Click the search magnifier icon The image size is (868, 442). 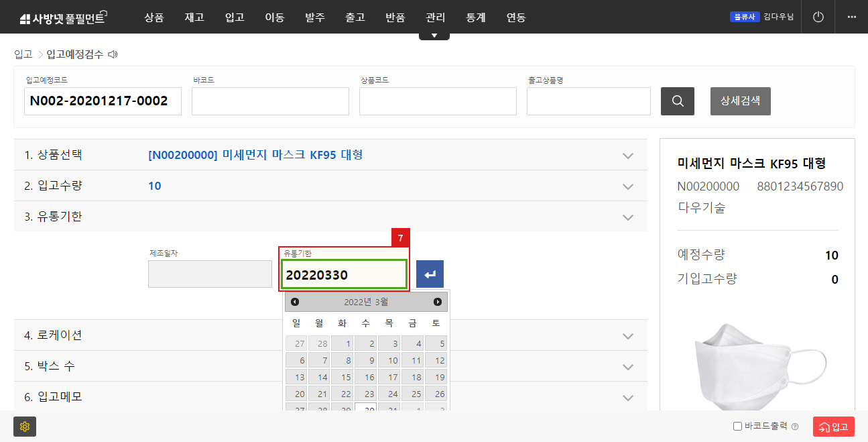677,101
